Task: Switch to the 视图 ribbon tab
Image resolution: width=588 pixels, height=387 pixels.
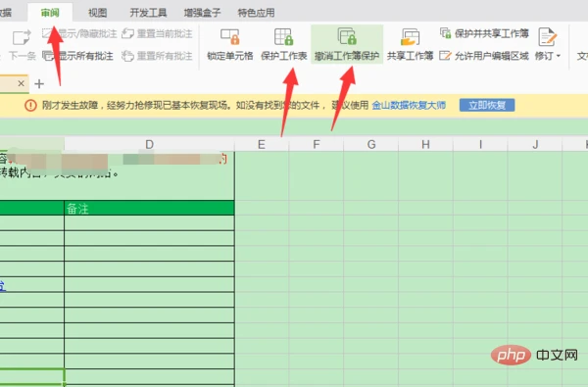Action: pyautogui.click(x=97, y=13)
